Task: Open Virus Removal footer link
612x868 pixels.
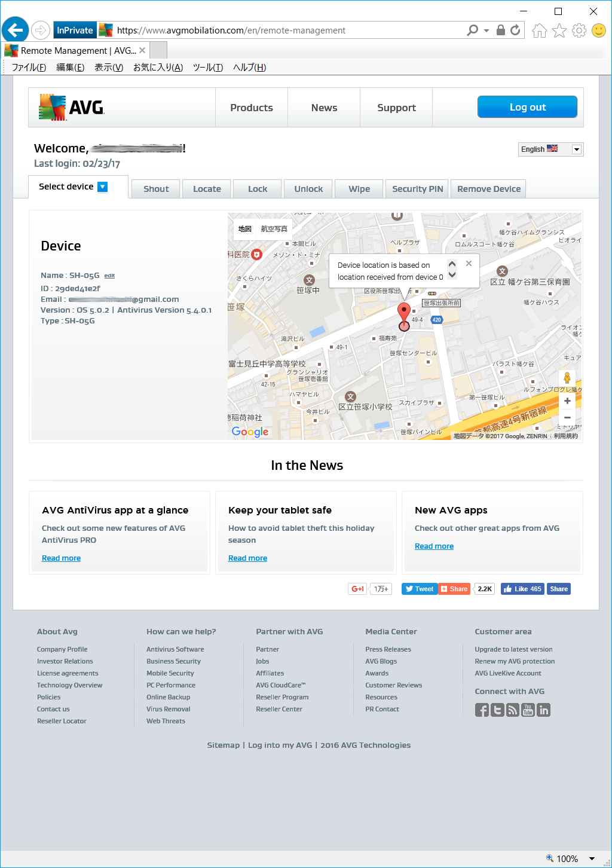Action: pos(169,709)
